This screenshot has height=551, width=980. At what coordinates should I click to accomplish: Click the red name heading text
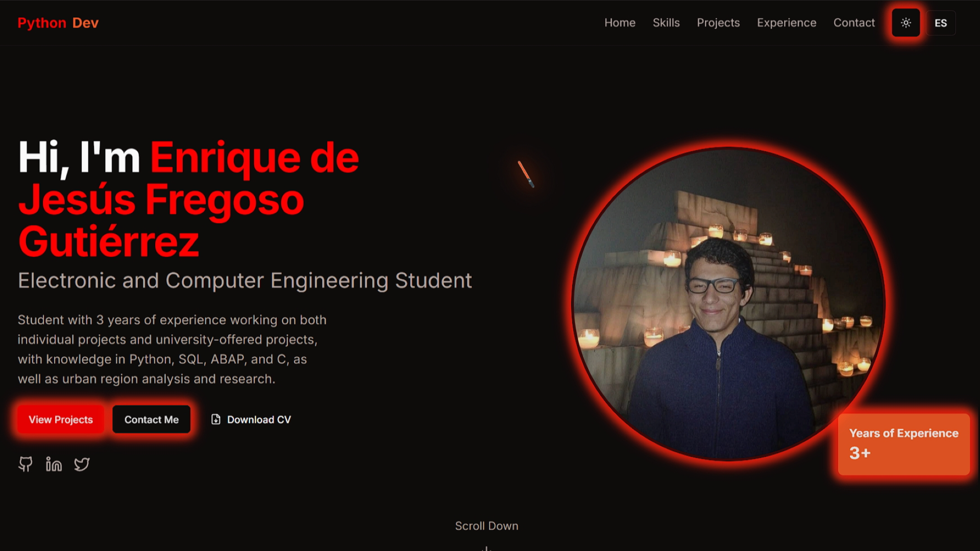click(161, 200)
